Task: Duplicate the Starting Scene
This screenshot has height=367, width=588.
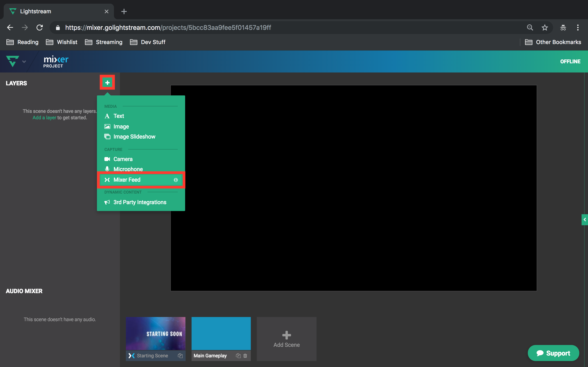Action: tap(180, 356)
